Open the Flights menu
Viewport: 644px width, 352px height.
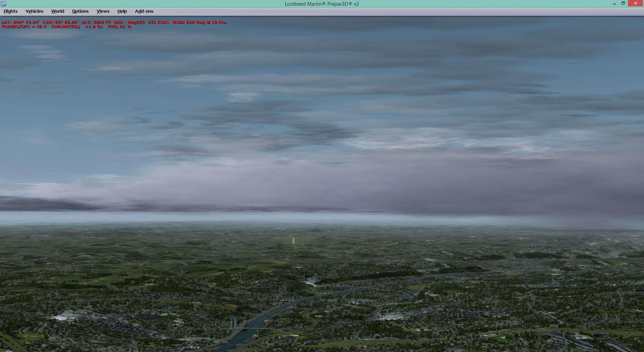point(10,11)
